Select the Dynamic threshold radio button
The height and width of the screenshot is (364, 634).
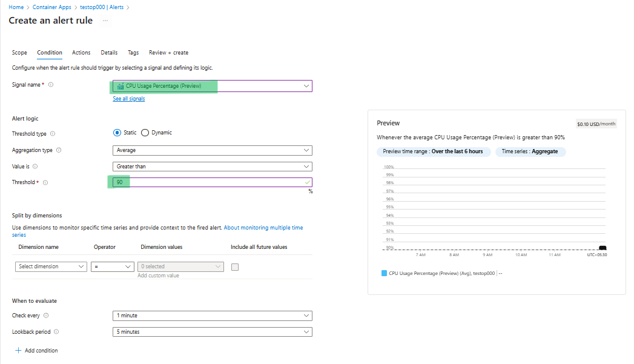(x=145, y=133)
